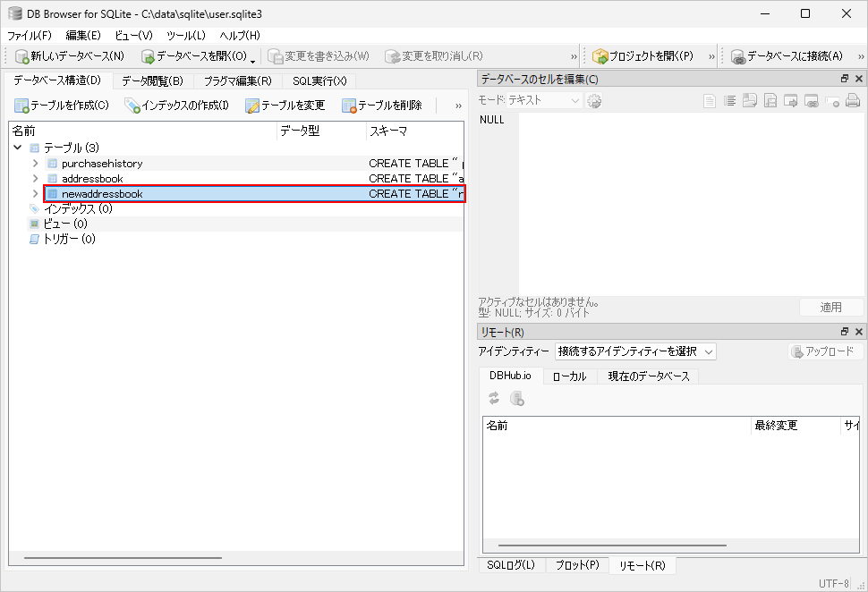This screenshot has height=592, width=868.
Task: Click the Attach Database toolbar button
Action: [787, 56]
